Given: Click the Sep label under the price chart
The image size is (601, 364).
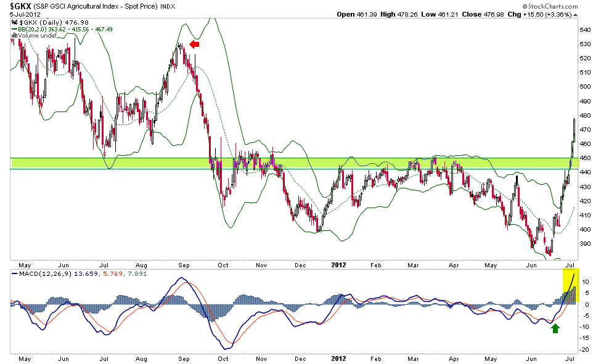Looking at the screenshot, I should point(184,265).
